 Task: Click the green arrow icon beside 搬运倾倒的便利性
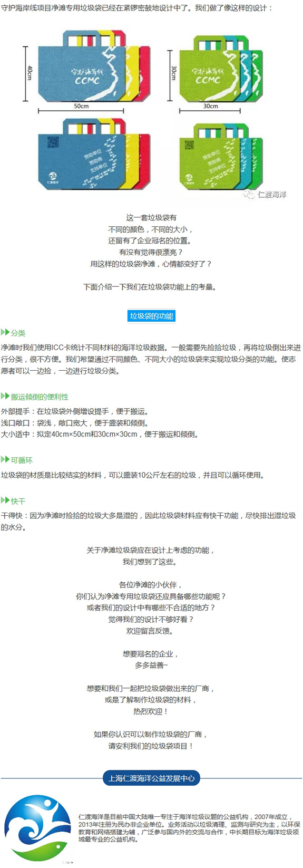5,396
